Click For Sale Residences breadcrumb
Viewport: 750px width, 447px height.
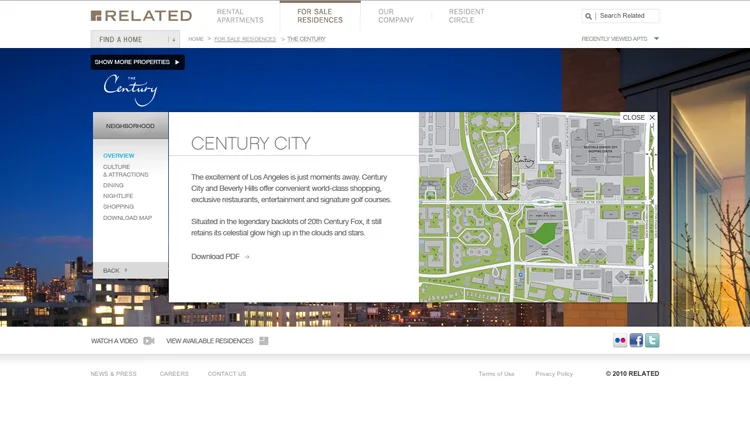245,39
